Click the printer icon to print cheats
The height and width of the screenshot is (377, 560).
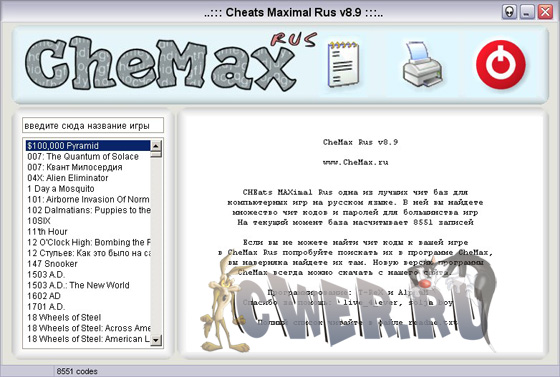click(x=423, y=64)
